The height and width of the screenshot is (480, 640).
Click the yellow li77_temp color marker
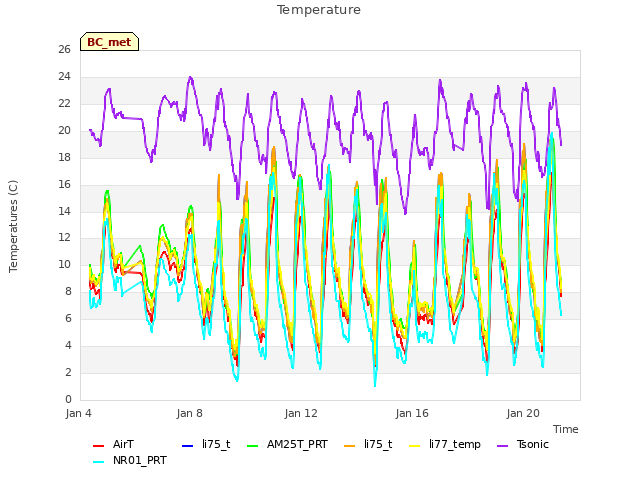click(415, 445)
